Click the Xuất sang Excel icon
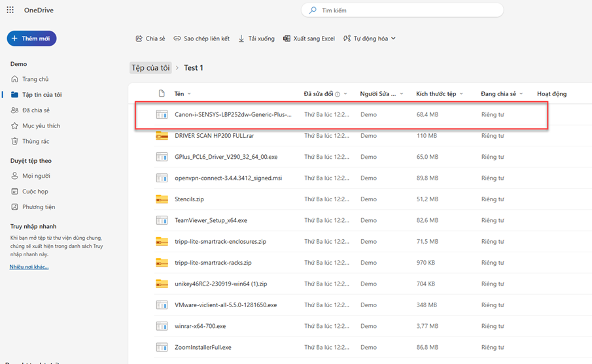This screenshot has height=364, width=592. pyautogui.click(x=287, y=39)
